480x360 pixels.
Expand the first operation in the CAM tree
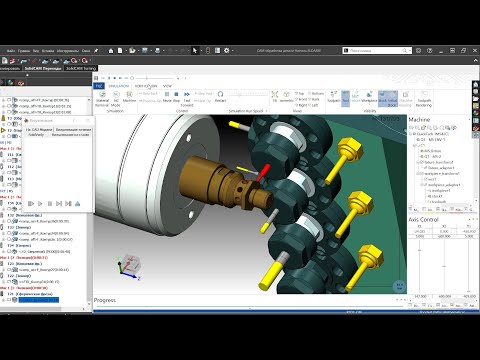tap(4, 100)
